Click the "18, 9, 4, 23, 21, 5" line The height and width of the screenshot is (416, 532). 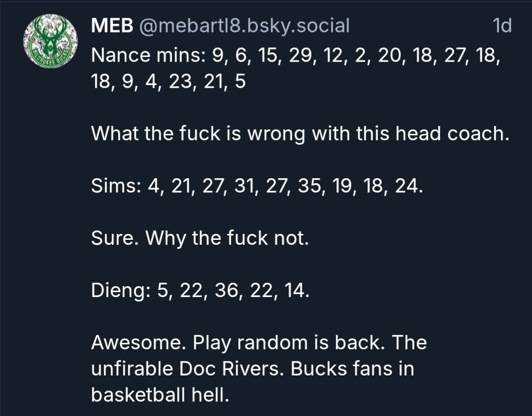click(168, 82)
